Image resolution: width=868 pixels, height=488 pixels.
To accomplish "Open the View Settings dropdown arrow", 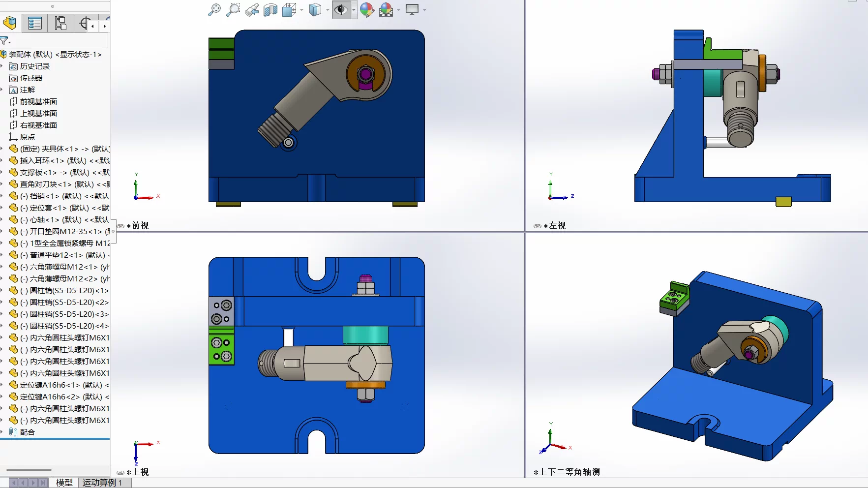I will tap(424, 10).
